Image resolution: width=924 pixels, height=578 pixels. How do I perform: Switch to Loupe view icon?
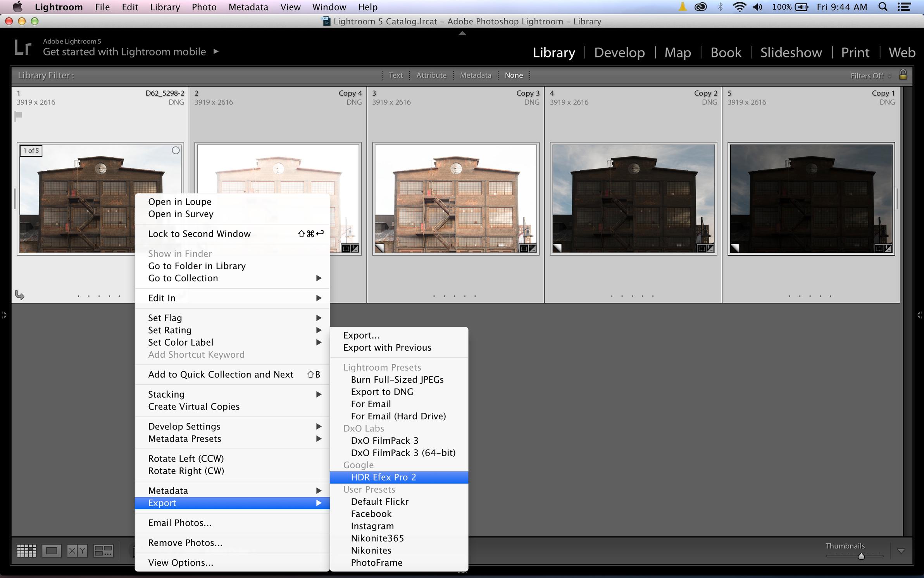[x=52, y=550]
